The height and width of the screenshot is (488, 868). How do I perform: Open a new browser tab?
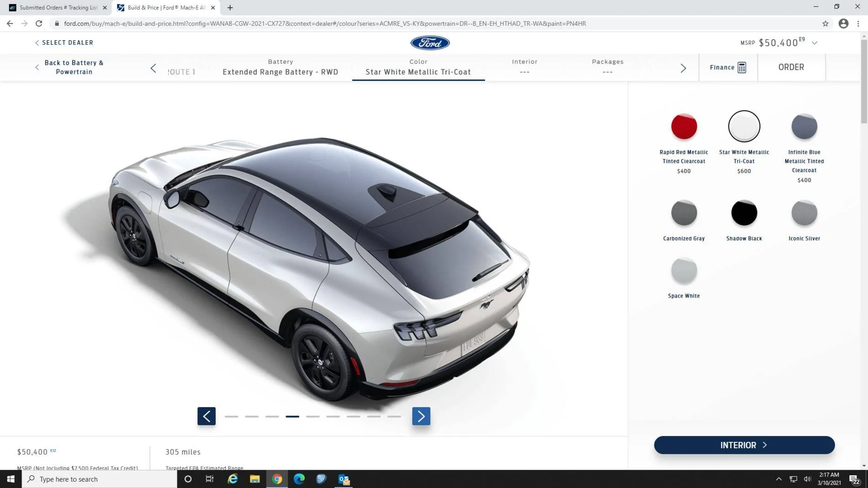(x=230, y=7)
